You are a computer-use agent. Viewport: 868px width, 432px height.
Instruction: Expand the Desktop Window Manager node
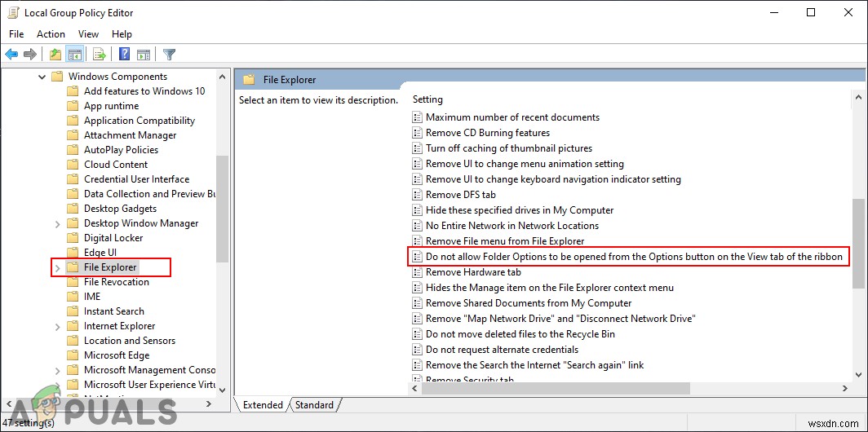point(58,223)
